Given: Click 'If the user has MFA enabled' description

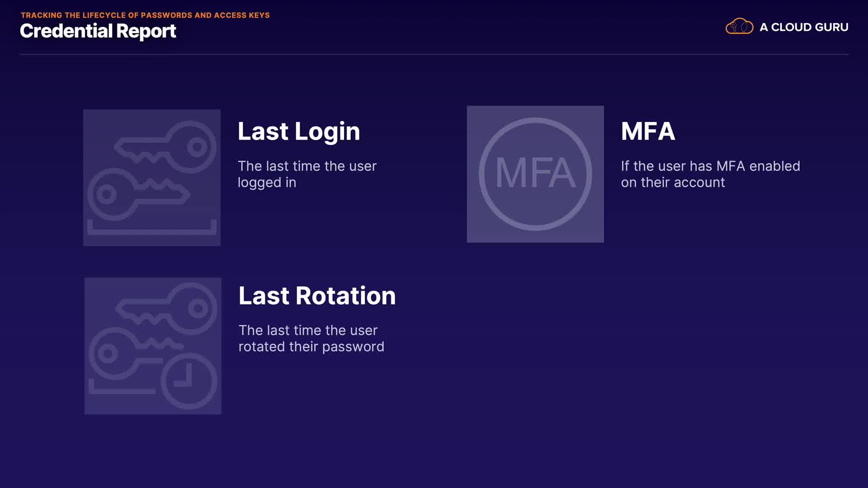Looking at the screenshot, I should 710,174.
